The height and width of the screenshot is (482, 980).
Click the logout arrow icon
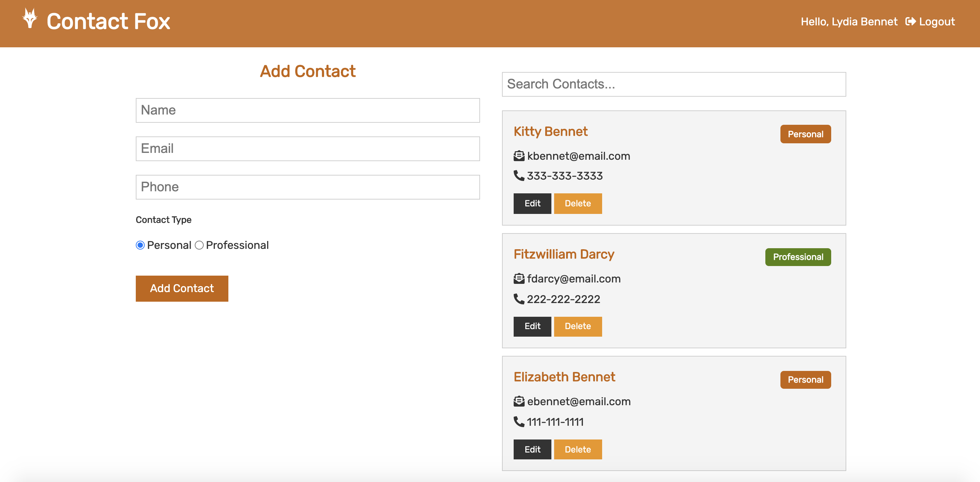[x=910, y=22]
